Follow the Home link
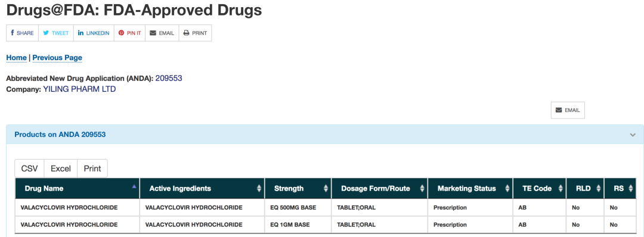The width and height of the screenshot is (644, 237). point(17,58)
